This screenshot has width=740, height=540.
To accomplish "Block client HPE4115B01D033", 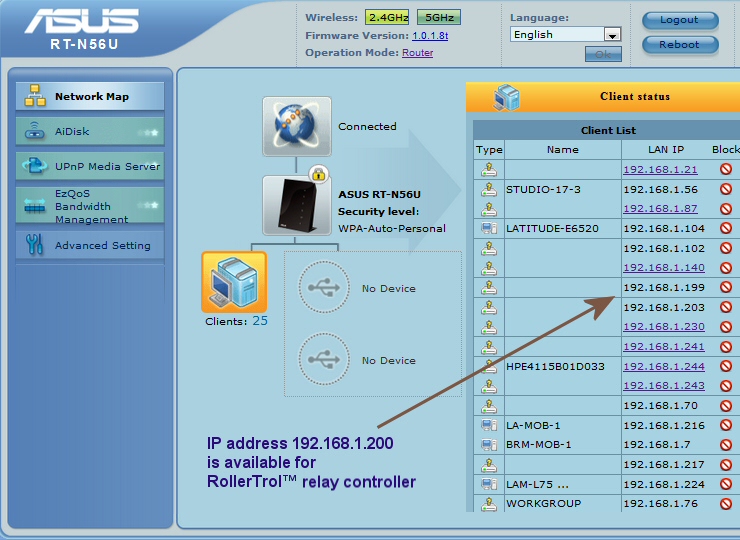I will [x=726, y=366].
